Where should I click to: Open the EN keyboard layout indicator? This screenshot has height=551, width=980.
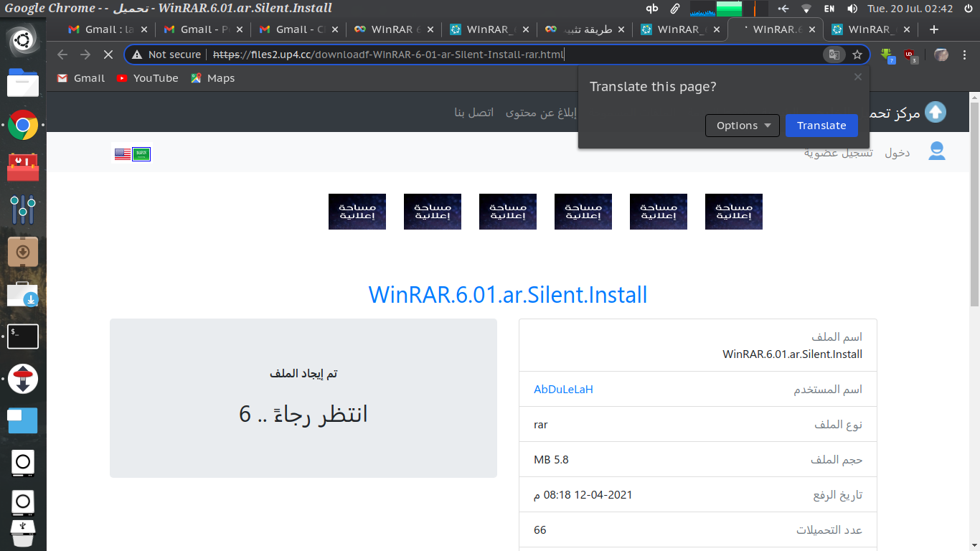pyautogui.click(x=829, y=9)
